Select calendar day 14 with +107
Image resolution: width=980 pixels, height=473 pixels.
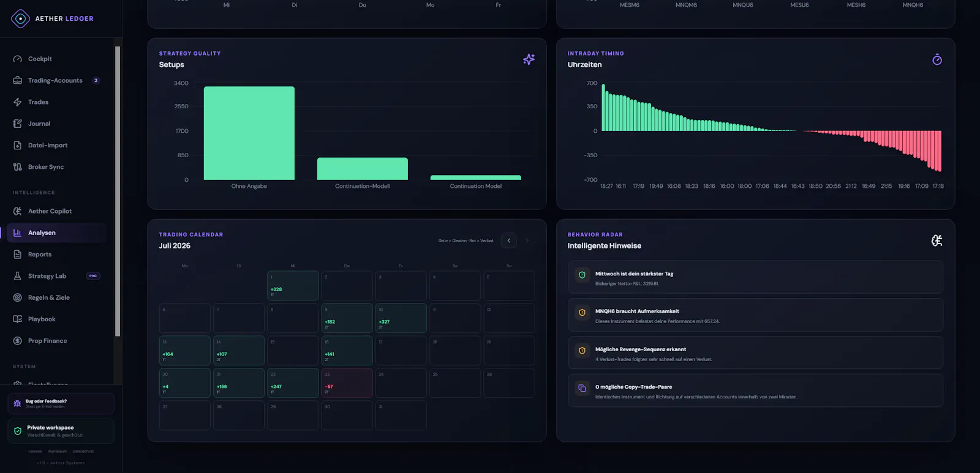point(239,351)
